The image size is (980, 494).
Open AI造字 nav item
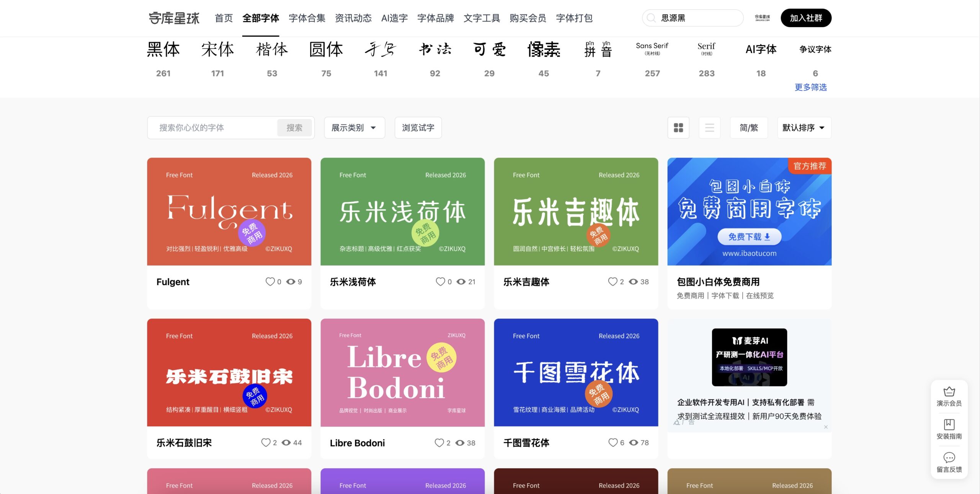click(x=395, y=18)
